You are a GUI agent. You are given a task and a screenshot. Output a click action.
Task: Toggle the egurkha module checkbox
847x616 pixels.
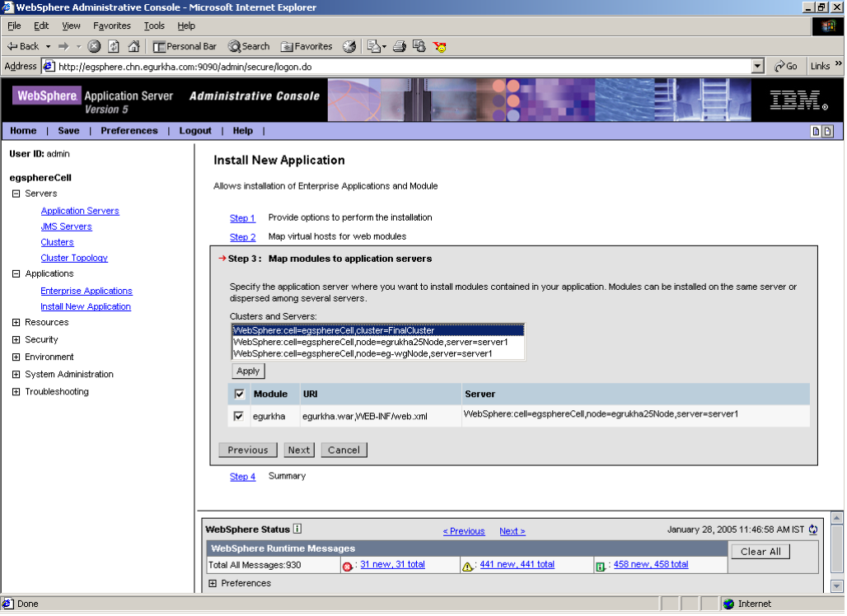tap(238, 416)
